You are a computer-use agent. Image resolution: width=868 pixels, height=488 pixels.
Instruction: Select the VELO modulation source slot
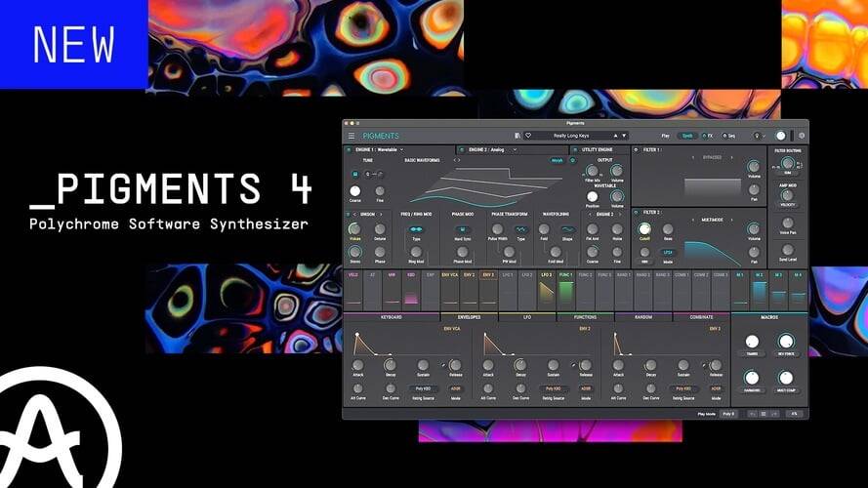(353, 290)
